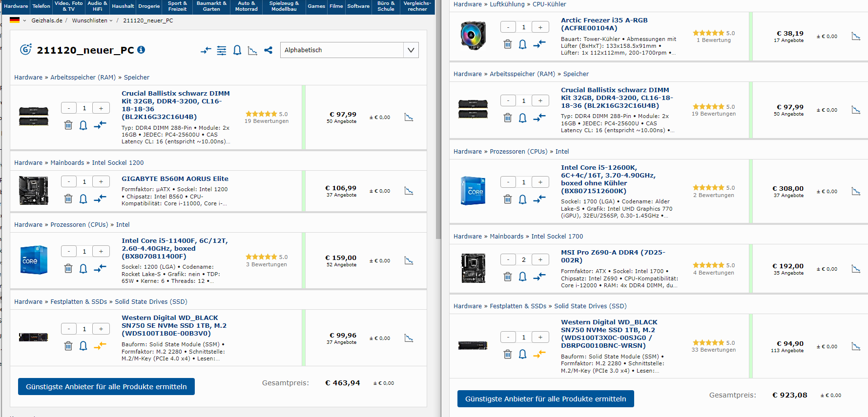Viewport: 868px width, 417px height.
Task: Price chart for WD_BLACK SN750 NVMe in right list
Action: (856, 346)
